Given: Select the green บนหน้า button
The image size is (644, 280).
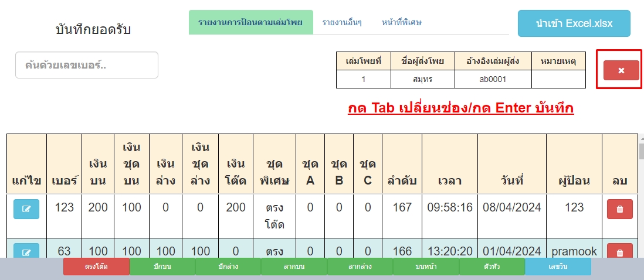Looking at the screenshot, I should point(426,267).
